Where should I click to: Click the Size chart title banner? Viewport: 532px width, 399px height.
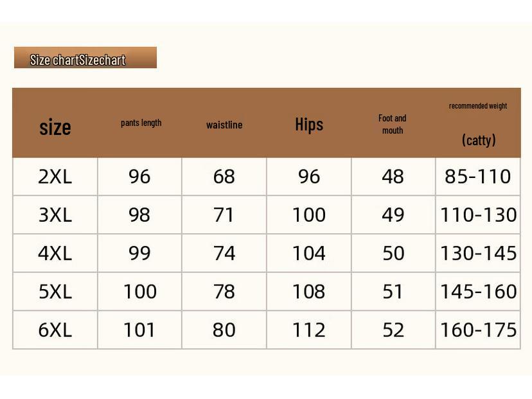point(85,58)
